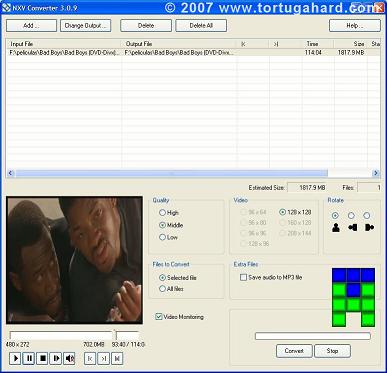Click the conversion progress bar
Image resolution: width=387 pixels, height=373 pixels.
pyautogui.click(x=313, y=336)
